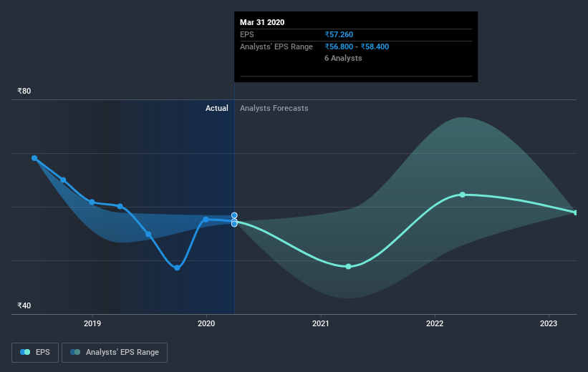Toggle the EPS legend button
Screen dimensions: 588x372
[x=35, y=353]
